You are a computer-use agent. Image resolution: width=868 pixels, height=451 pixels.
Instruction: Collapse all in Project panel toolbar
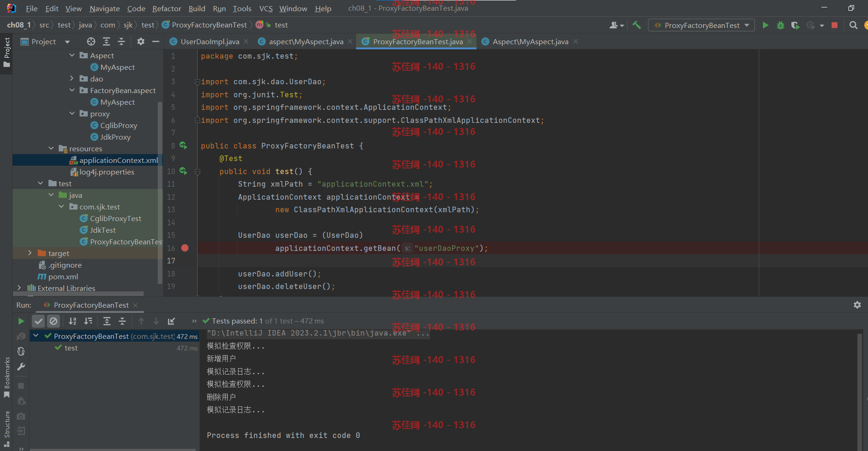coord(121,41)
